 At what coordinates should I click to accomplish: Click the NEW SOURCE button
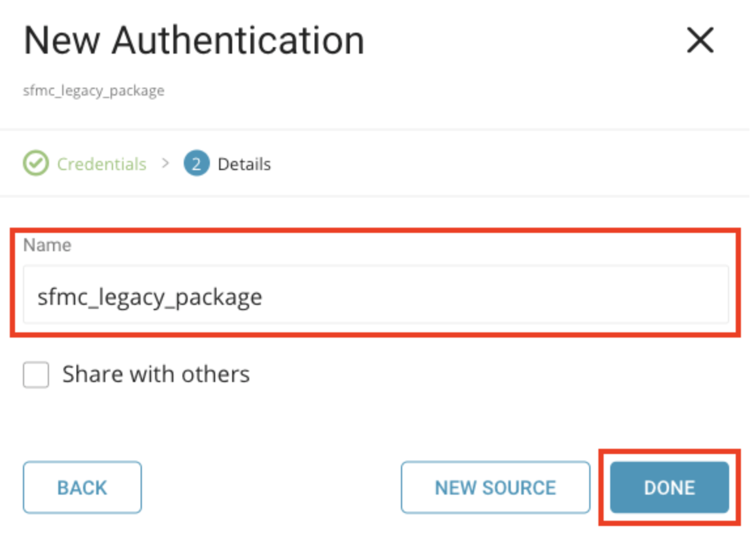coord(495,487)
